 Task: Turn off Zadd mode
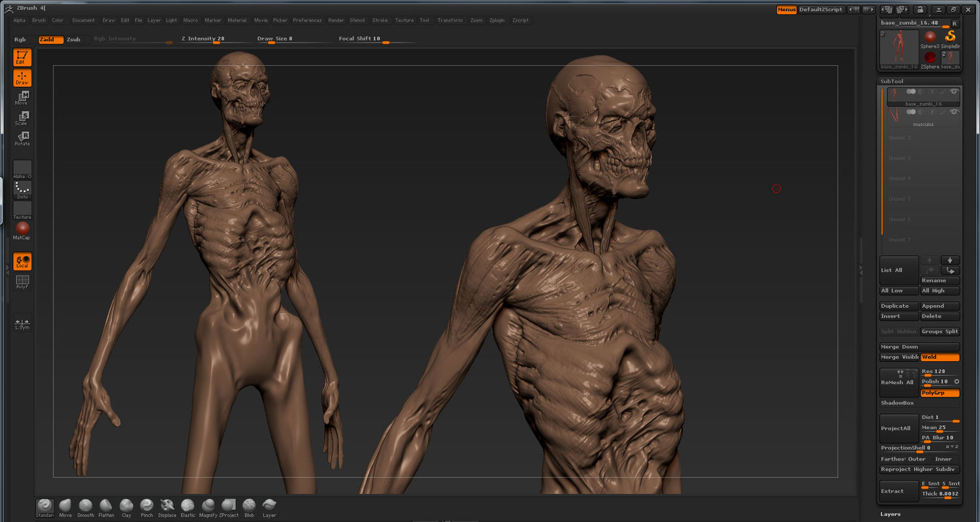point(50,40)
